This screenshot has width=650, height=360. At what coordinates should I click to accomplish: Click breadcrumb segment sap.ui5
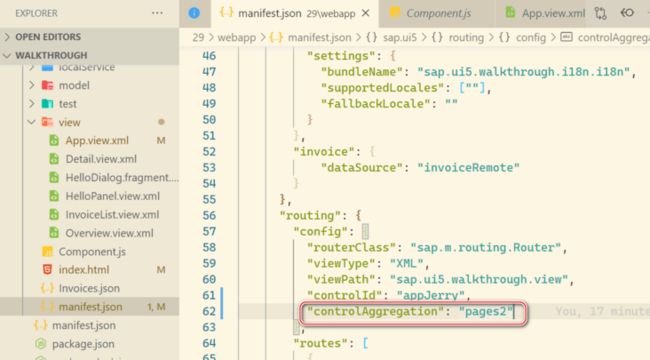(x=400, y=38)
